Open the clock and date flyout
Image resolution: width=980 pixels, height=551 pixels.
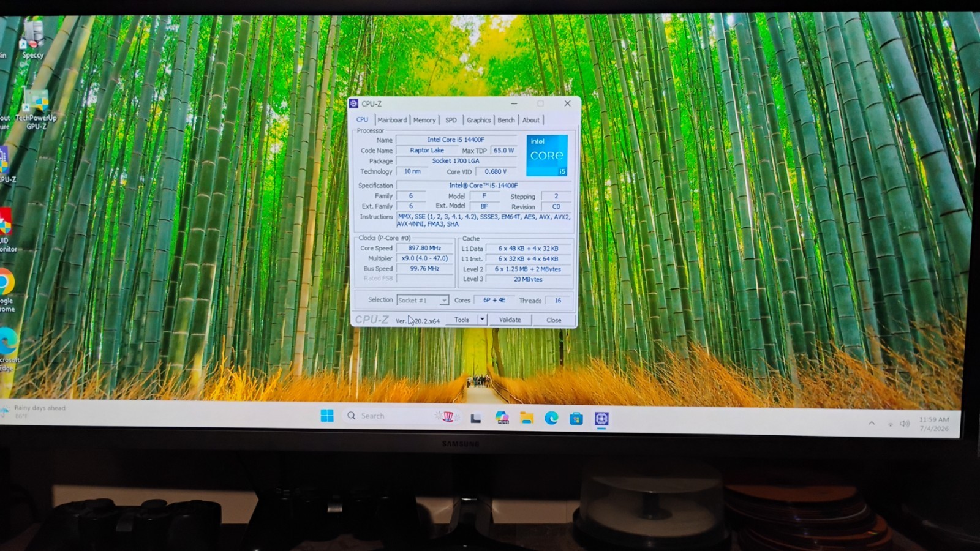tap(934, 424)
